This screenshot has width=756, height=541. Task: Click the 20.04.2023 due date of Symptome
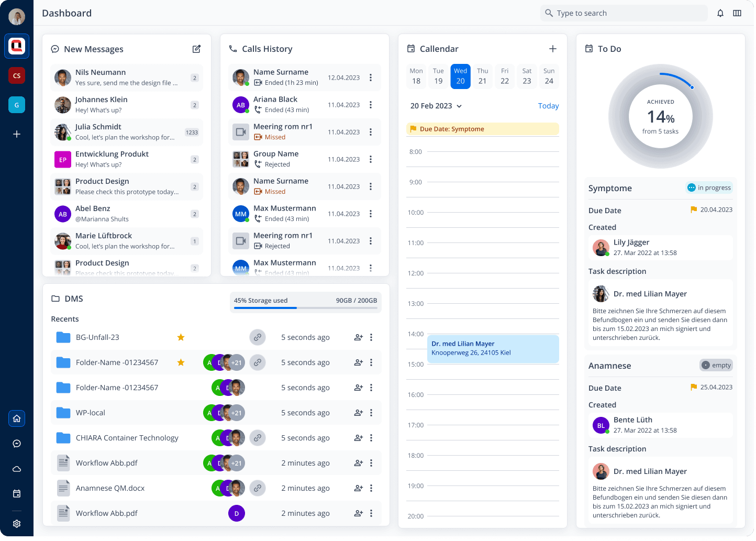pyautogui.click(x=711, y=209)
